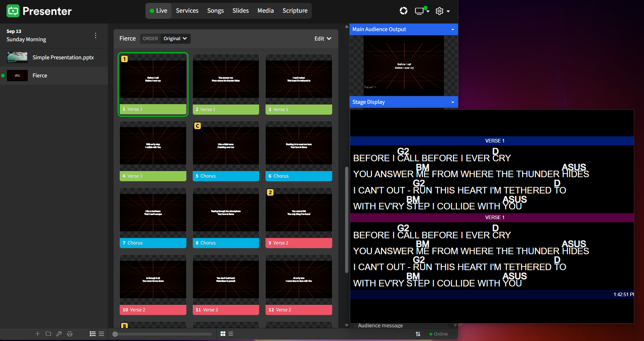This screenshot has height=341, width=644.
Task: Click the slide panel vertical scrollbar
Action: [x=347, y=220]
